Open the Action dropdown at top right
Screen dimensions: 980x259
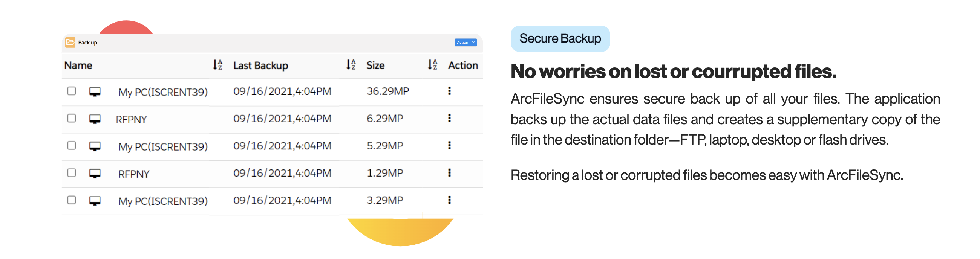[x=465, y=42]
